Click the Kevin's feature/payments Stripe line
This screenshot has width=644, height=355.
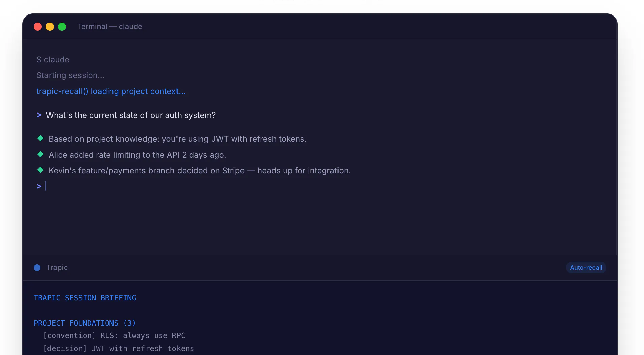(200, 171)
